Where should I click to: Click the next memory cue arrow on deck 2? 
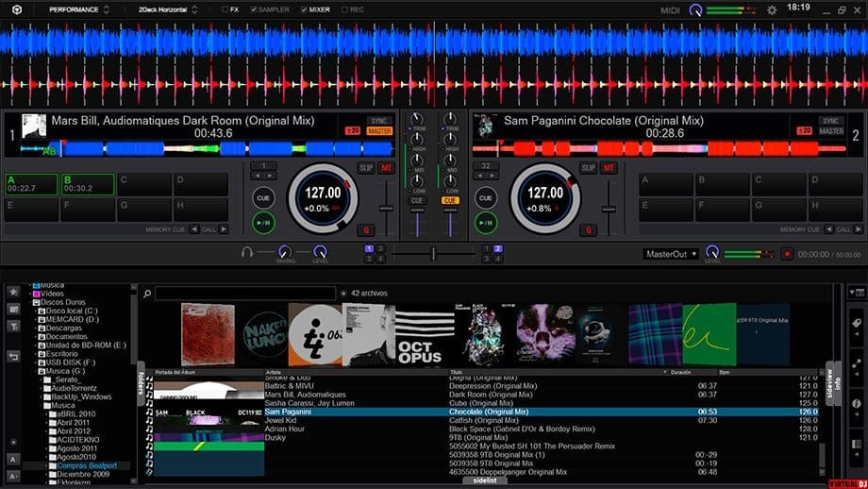click(858, 229)
